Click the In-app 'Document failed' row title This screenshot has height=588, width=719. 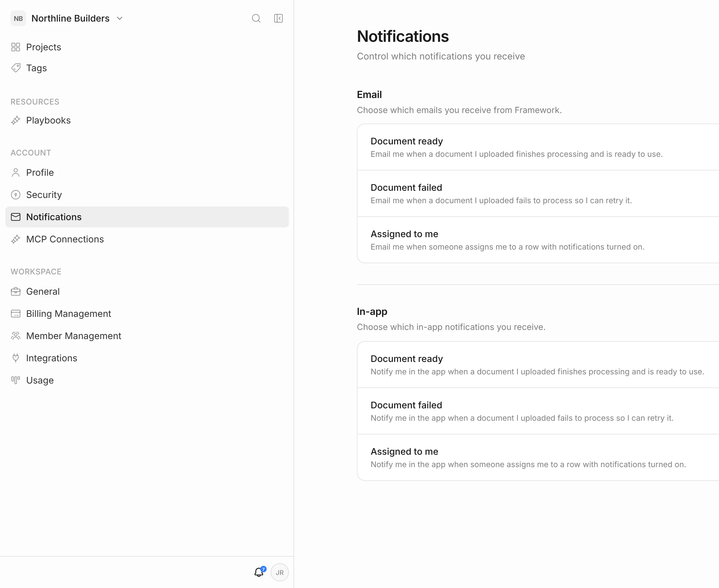tap(406, 405)
